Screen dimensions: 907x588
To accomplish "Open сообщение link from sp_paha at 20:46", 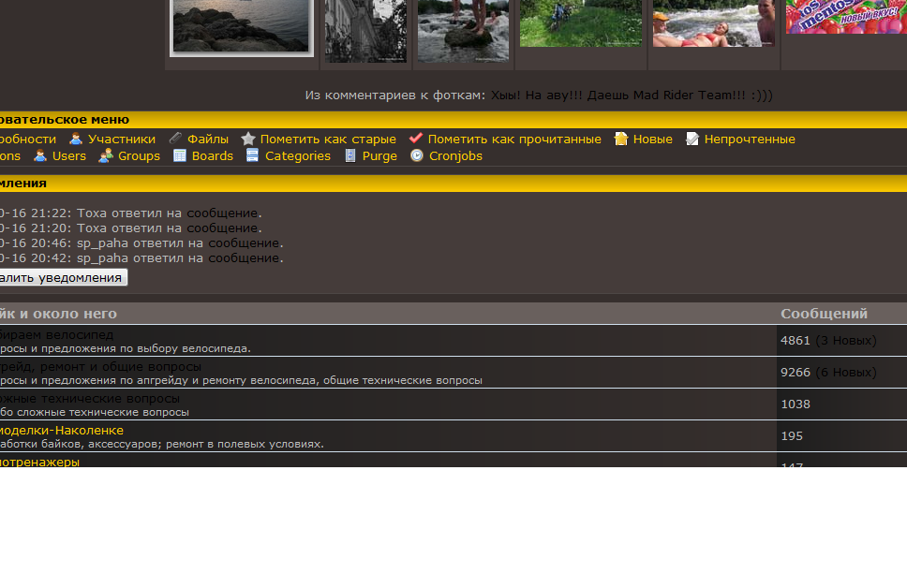I will (x=244, y=243).
